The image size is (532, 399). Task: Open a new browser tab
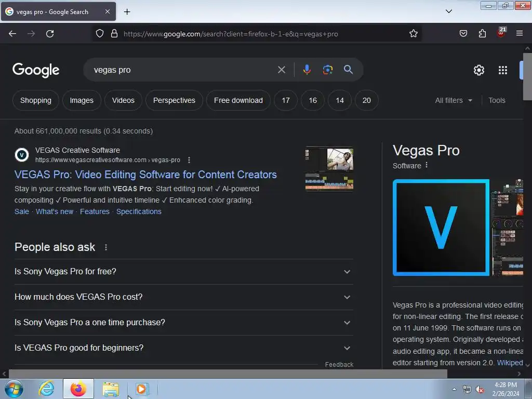(x=127, y=12)
